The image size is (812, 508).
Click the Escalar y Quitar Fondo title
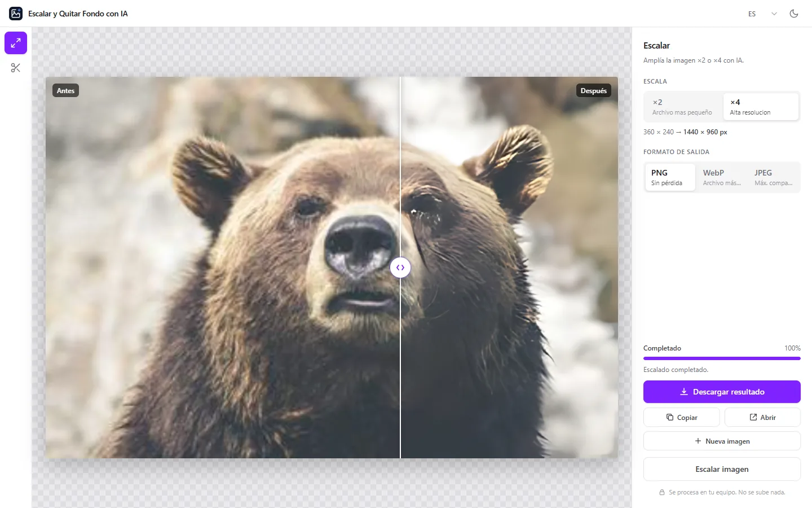(x=78, y=14)
